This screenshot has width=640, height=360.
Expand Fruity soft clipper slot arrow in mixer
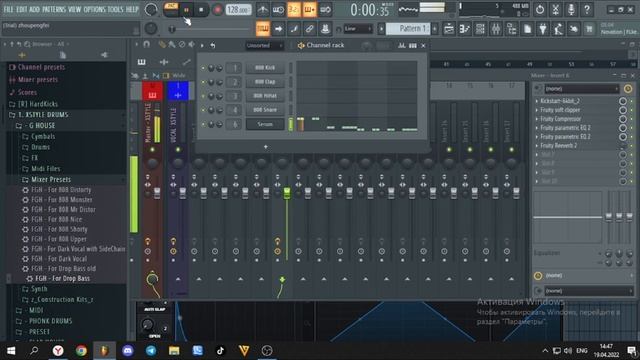click(x=537, y=110)
